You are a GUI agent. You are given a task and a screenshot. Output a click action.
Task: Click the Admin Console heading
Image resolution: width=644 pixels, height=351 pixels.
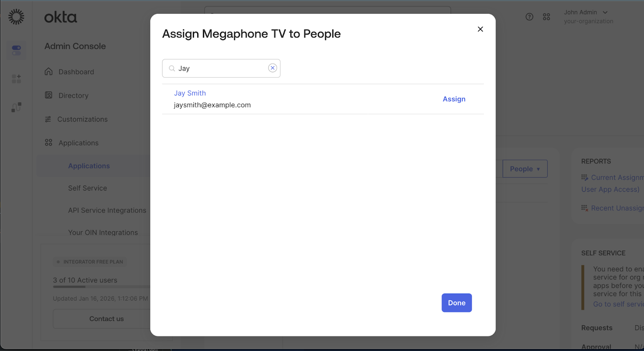tap(75, 46)
